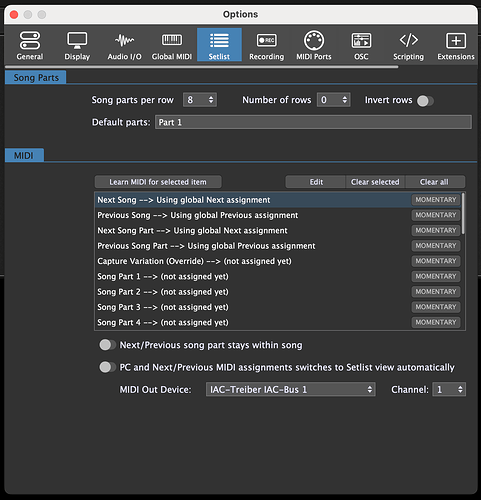Click the Clear all button
The height and width of the screenshot is (500, 481).
[x=435, y=182]
